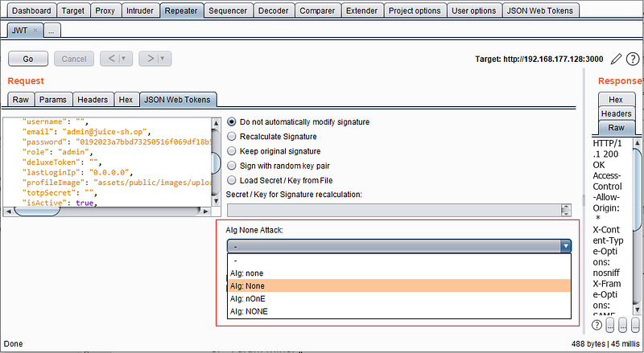Click the help icon below Response panel

coord(597,325)
